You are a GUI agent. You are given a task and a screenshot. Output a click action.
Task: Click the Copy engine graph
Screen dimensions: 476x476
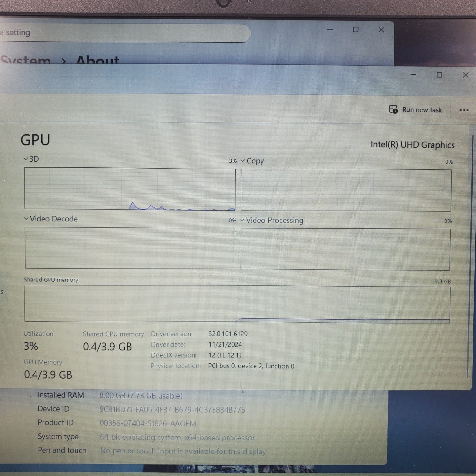[x=346, y=190]
